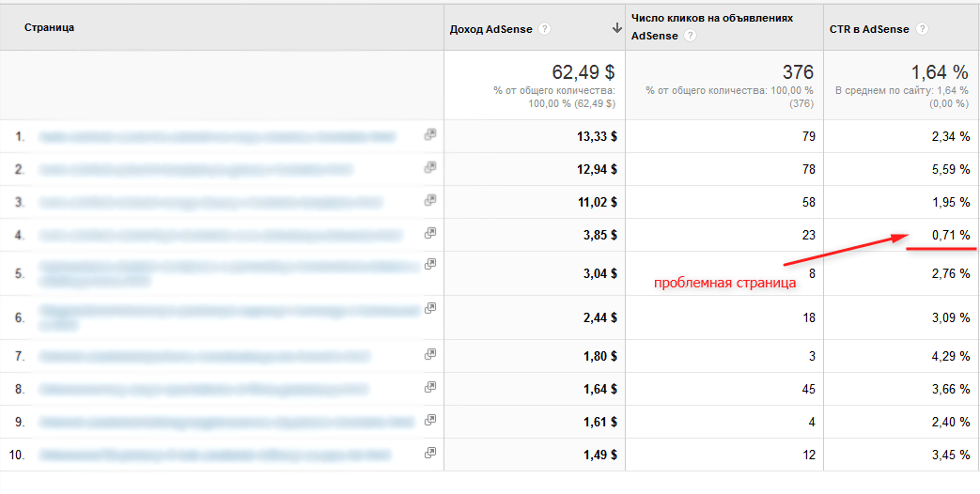
Task: Open row 10 page external link icon
Action: (x=430, y=453)
